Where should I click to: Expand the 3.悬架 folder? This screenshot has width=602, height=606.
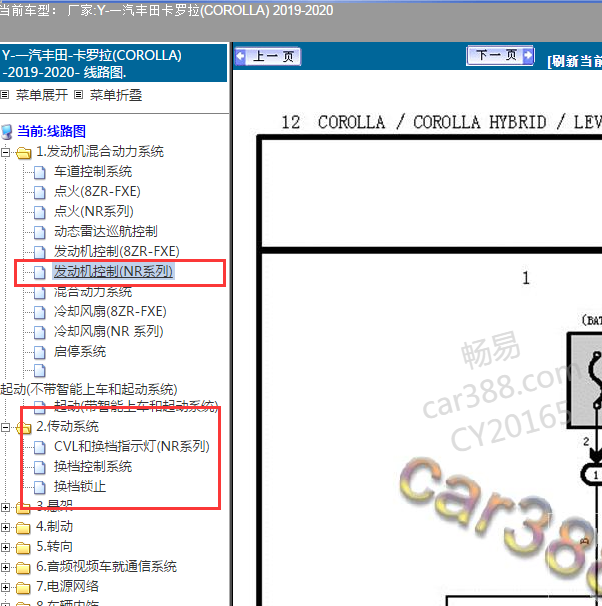point(5,507)
